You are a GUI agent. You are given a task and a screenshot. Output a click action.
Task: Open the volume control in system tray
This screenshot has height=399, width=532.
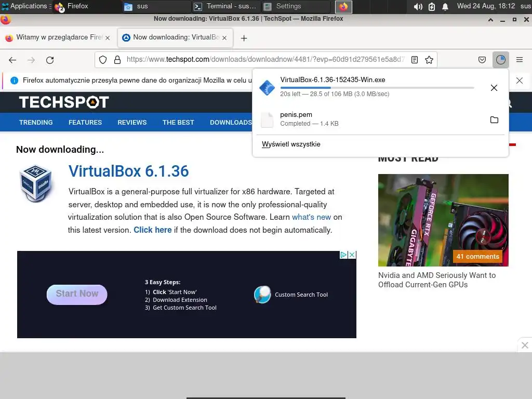[418, 6]
